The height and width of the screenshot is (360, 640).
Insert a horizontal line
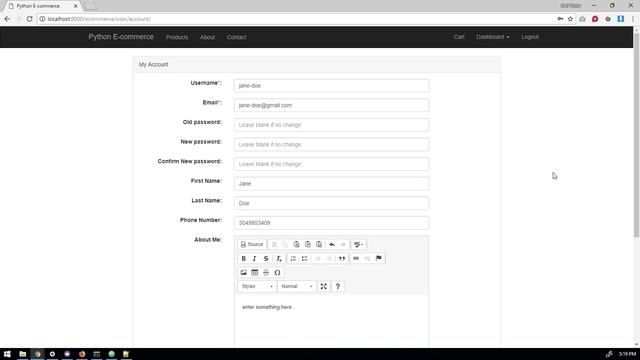(266, 272)
